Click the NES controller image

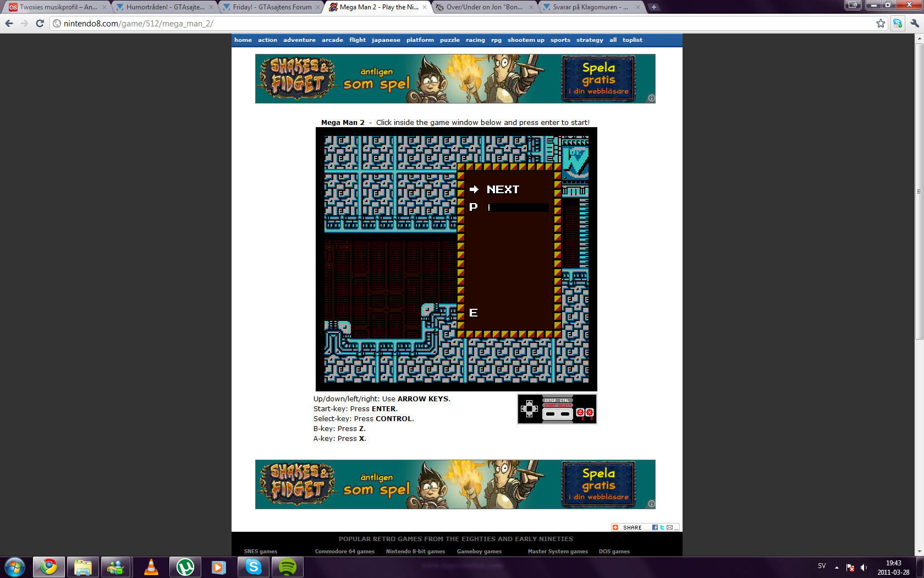point(557,409)
